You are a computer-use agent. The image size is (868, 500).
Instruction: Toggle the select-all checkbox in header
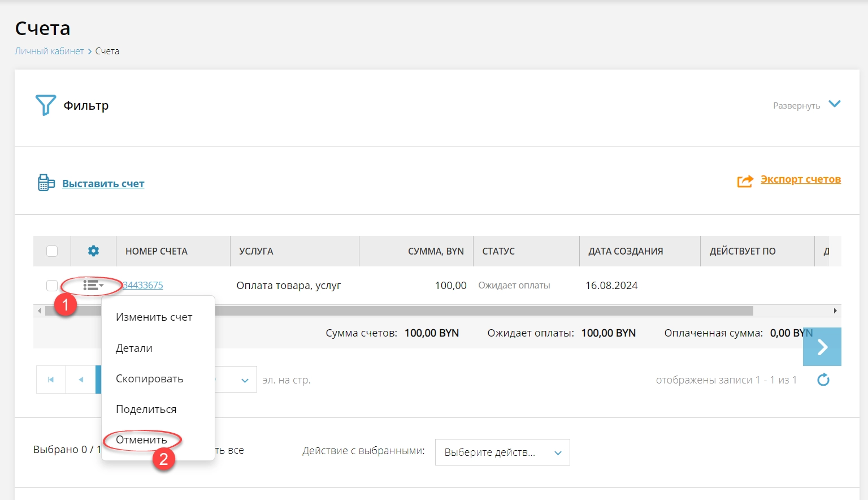[52, 251]
